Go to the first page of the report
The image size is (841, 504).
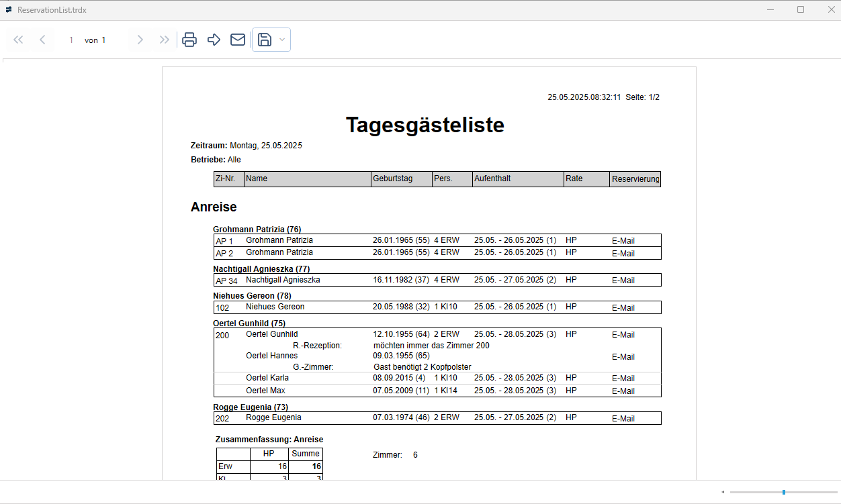(x=18, y=40)
